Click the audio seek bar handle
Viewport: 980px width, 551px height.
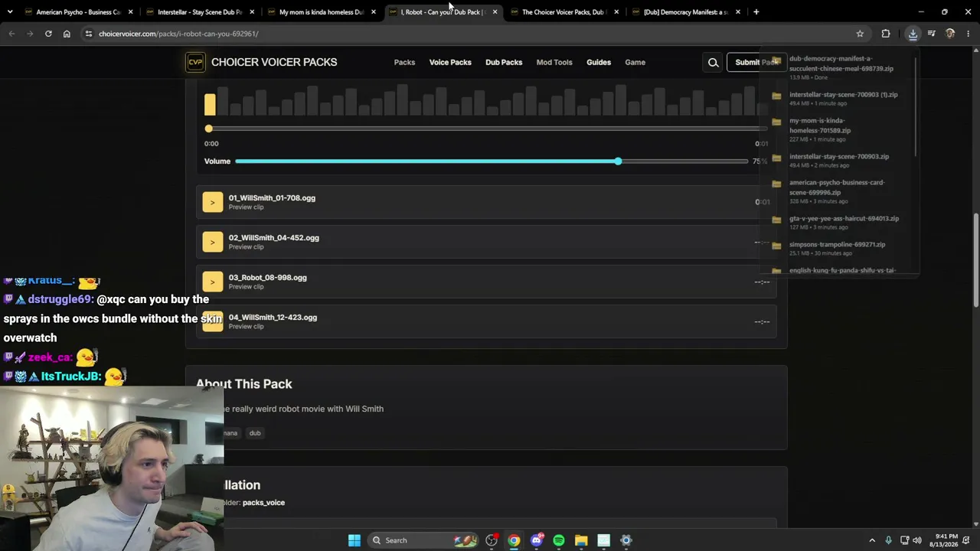click(209, 129)
